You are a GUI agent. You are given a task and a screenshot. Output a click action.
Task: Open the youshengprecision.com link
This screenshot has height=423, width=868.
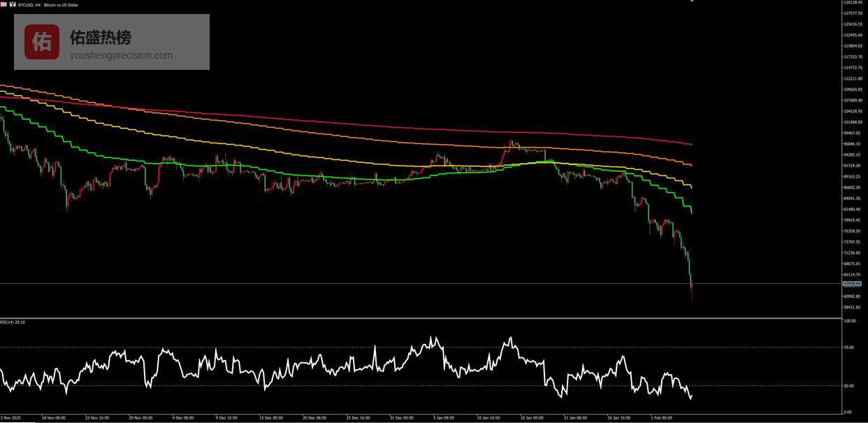(121, 55)
